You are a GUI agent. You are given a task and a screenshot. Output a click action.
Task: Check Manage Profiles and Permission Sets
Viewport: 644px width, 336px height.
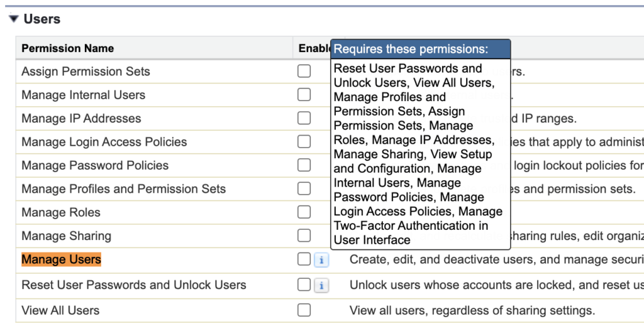click(x=304, y=189)
